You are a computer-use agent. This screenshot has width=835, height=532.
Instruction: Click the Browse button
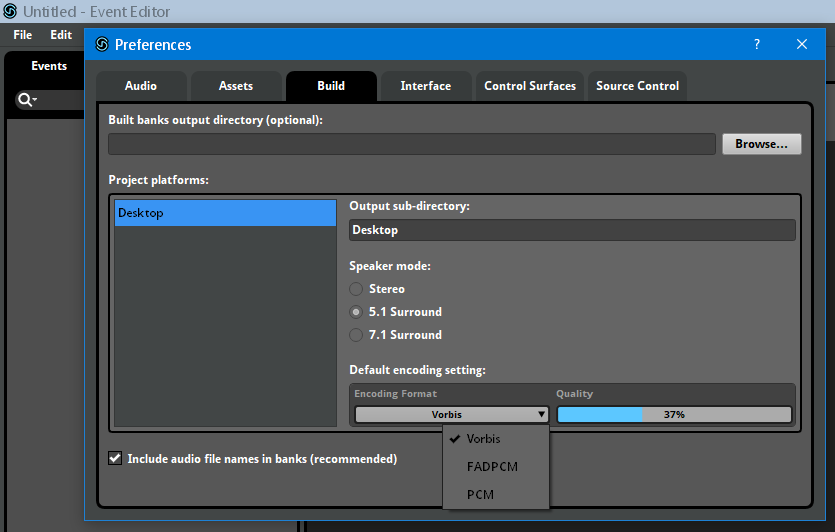point(761,144)
